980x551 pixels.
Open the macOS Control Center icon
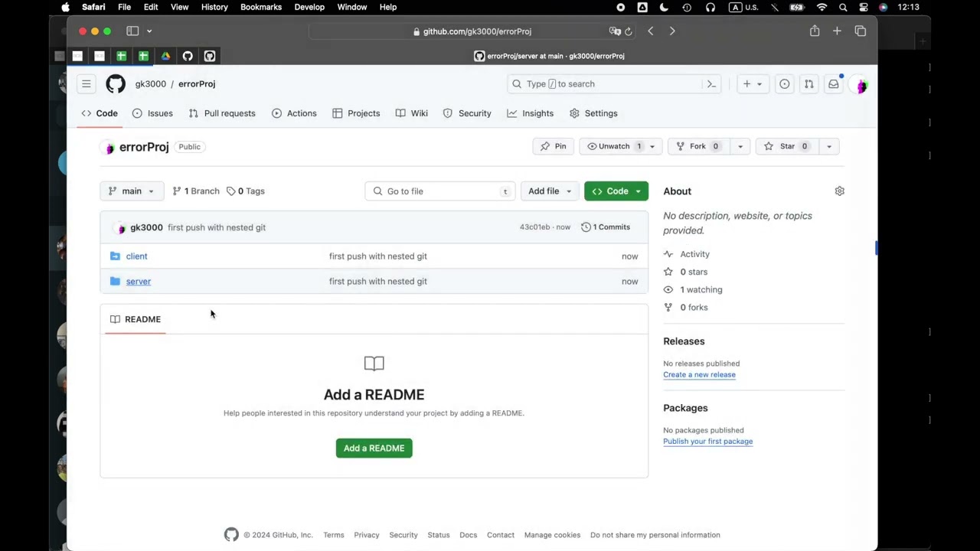[x=863, y=7]
